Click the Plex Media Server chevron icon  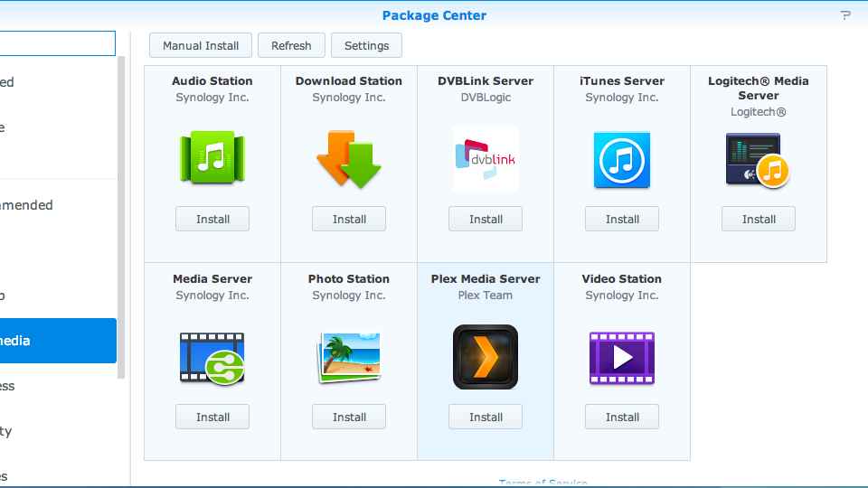coord(486,357)
